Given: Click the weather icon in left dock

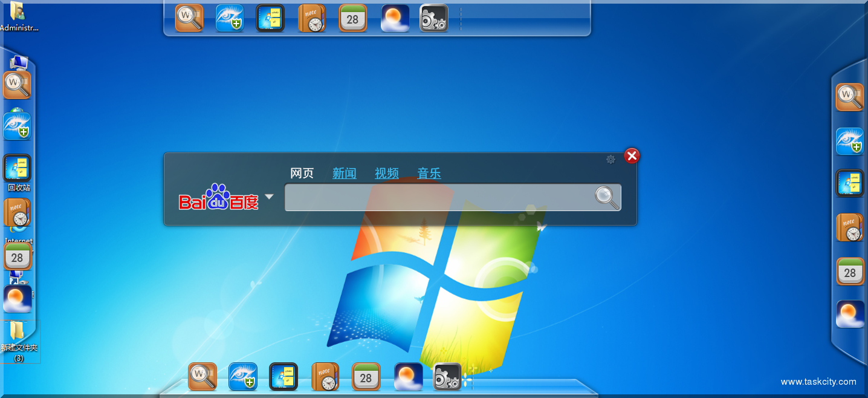Looking at the screenshot, I should coord(17,299).
